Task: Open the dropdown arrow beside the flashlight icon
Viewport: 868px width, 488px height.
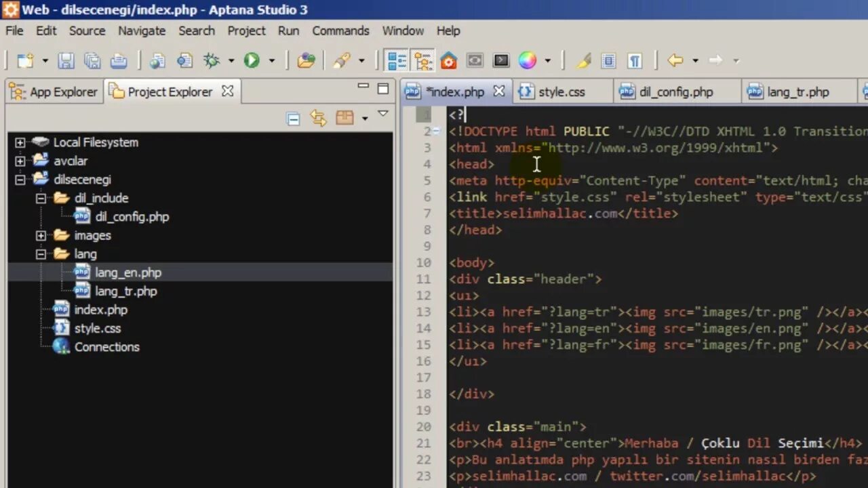Action: [x=361, y=60]
